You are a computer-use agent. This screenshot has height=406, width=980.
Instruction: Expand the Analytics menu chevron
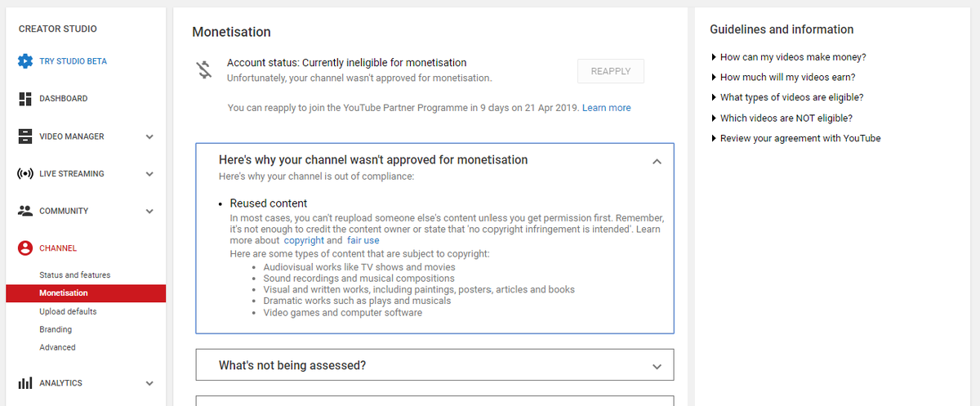tap(149, 383)
